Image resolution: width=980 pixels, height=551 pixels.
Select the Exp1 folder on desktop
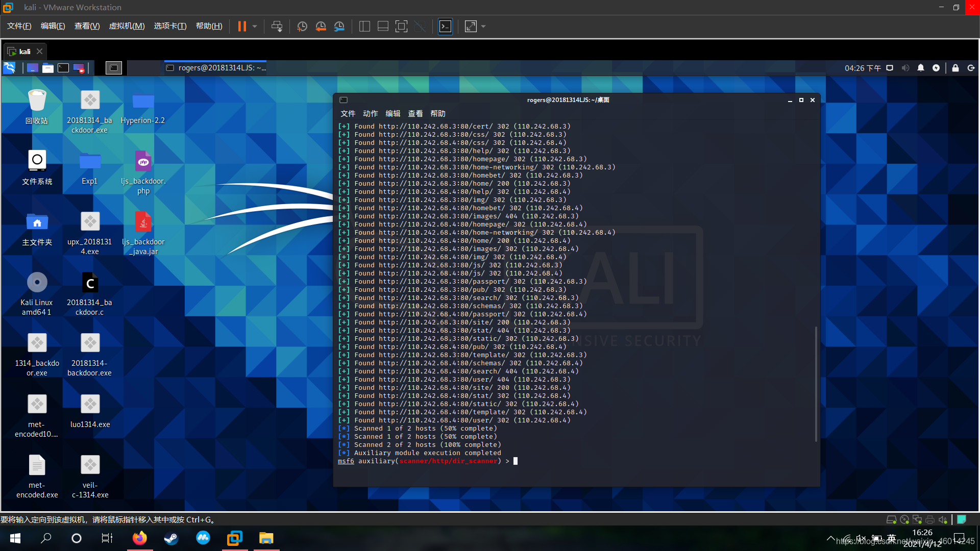click(90, 167)
